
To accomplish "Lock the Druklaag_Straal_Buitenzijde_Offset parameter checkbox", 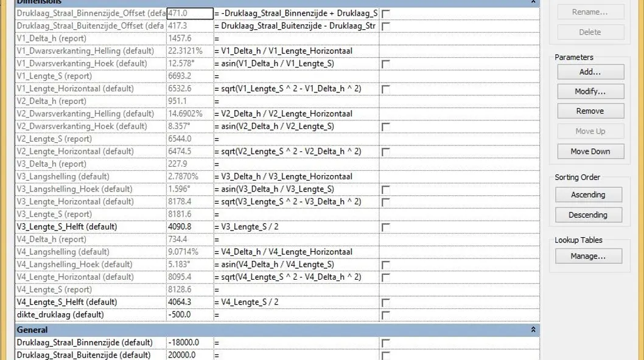I will 385,27.
